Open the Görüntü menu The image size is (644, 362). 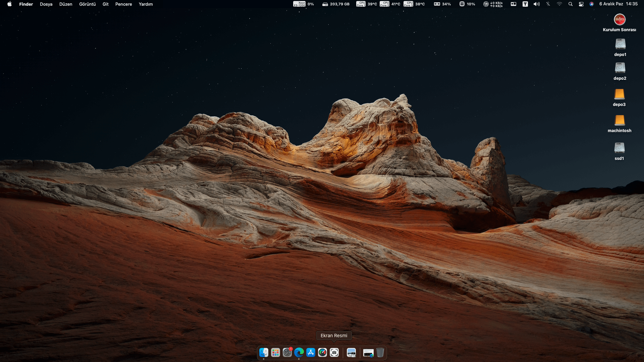pyautogui.click(x=87, y=4)
